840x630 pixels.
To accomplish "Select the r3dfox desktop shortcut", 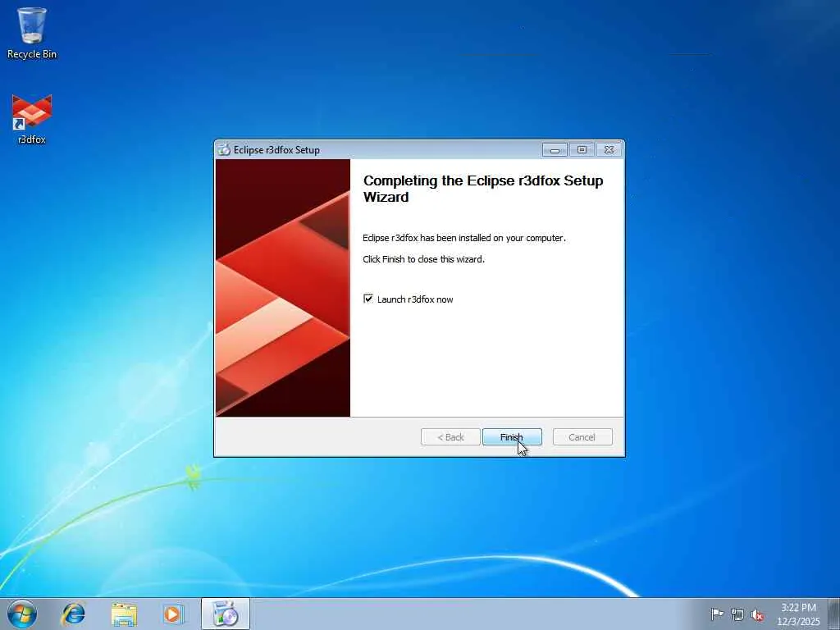I will click(x=32, y=119).
